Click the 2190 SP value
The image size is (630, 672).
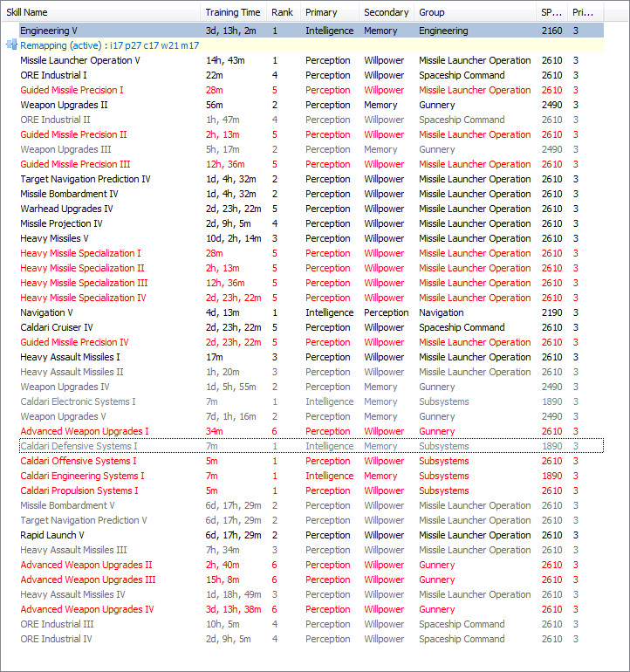point(552,312)
